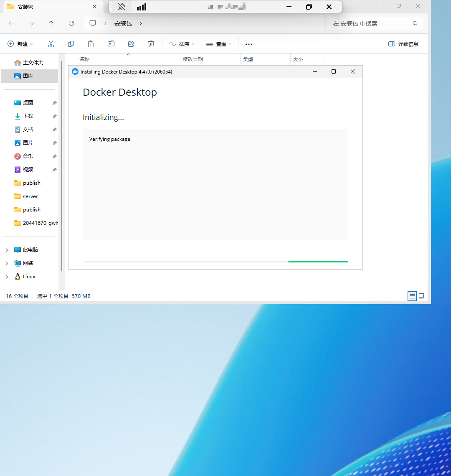
Task: Click 安装包 in the address bar
Action: click(123, 23)
